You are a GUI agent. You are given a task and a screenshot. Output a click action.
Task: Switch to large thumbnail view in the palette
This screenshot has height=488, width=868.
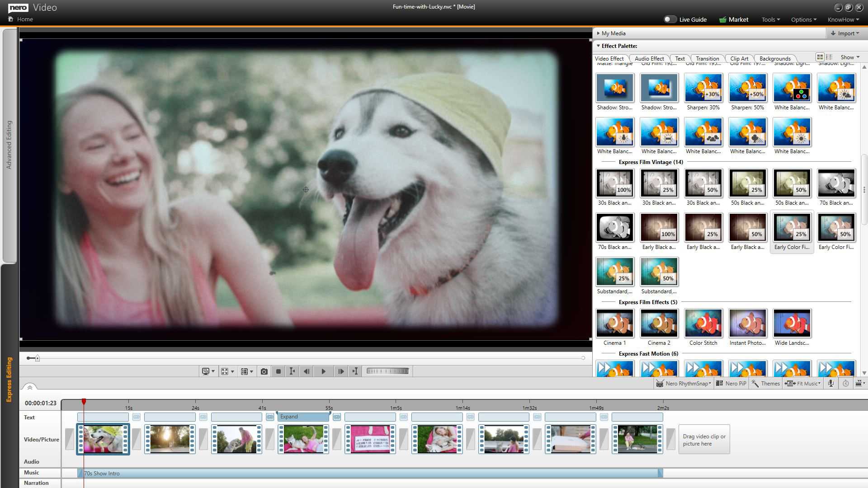point(820,57)
